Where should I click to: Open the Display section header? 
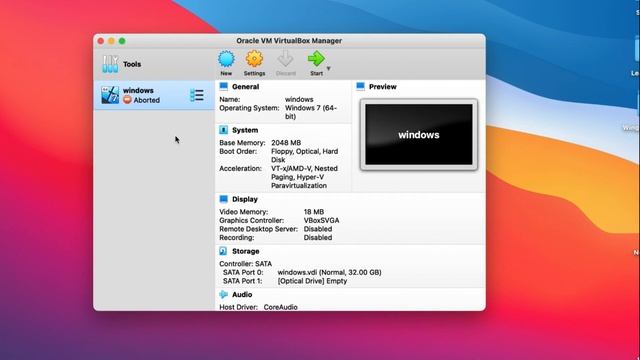pos(245,199)
